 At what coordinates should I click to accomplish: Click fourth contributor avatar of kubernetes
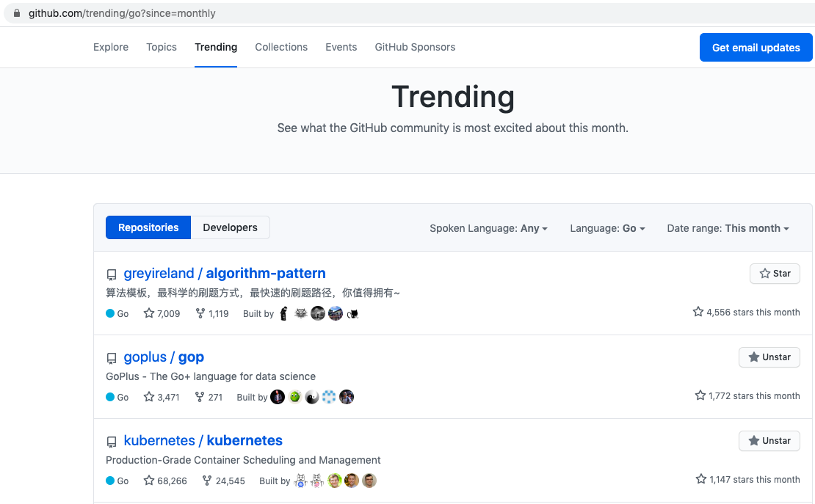tap(352, 481)
